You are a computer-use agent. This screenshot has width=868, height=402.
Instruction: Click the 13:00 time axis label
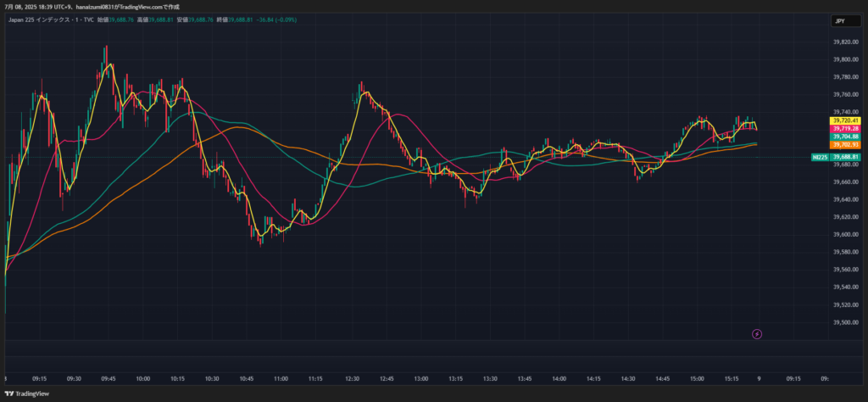pos(421,379)
